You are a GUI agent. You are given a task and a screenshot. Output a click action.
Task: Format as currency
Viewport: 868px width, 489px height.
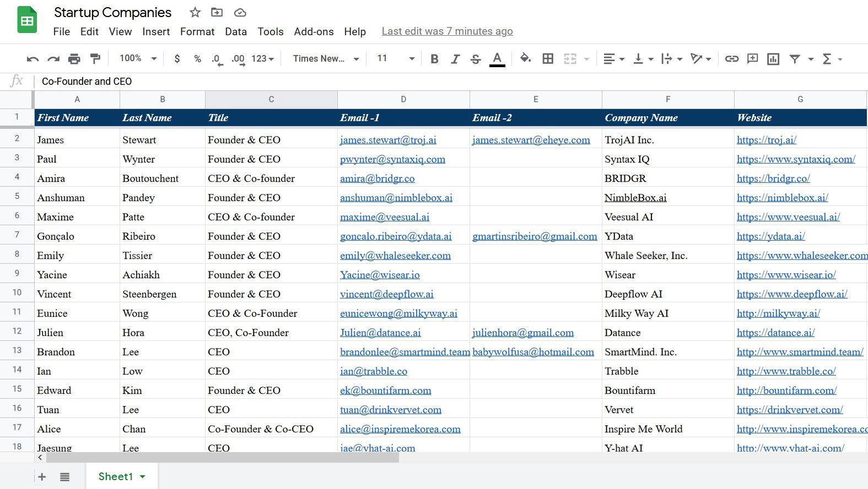click(x=177, y=58)
